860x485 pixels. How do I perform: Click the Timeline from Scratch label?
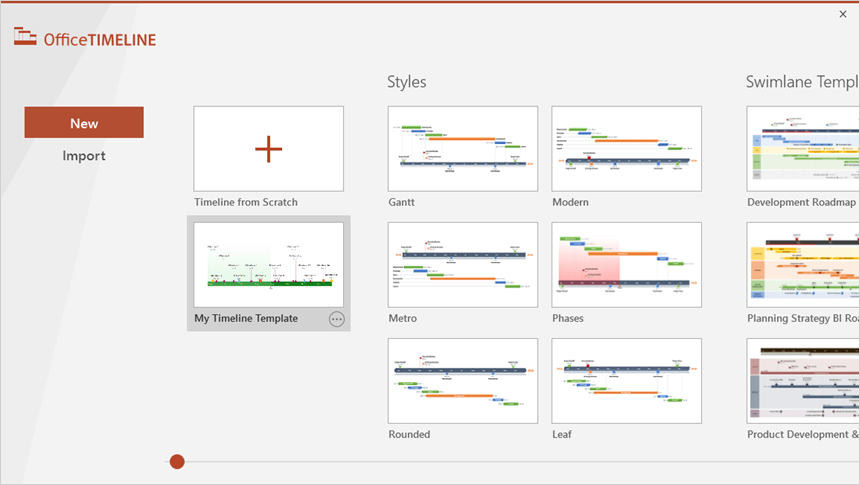(246, 202)
